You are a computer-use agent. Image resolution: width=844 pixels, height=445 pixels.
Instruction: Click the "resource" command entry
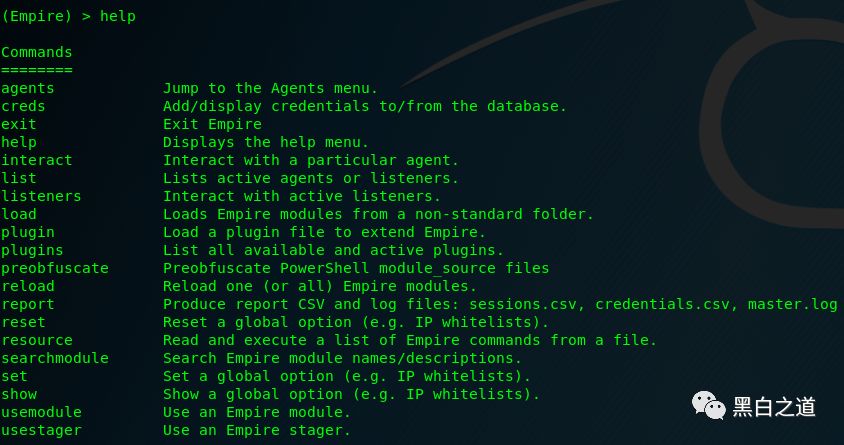coord(37,340)
